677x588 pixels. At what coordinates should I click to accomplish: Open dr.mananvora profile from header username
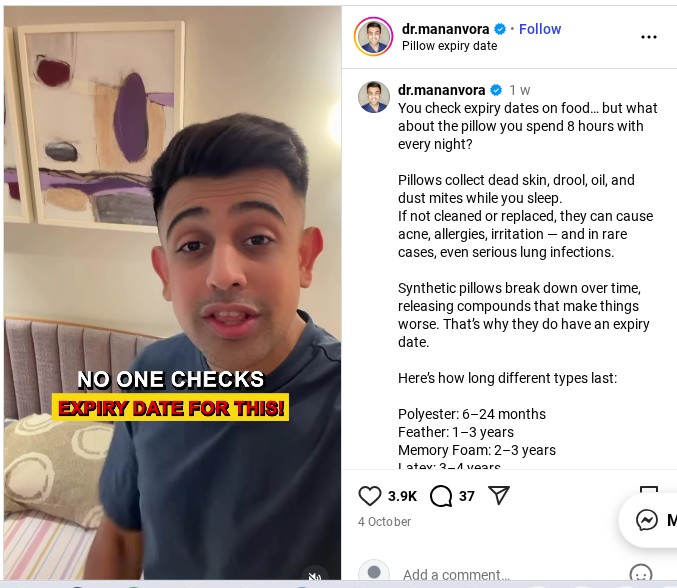click(445, 29)
